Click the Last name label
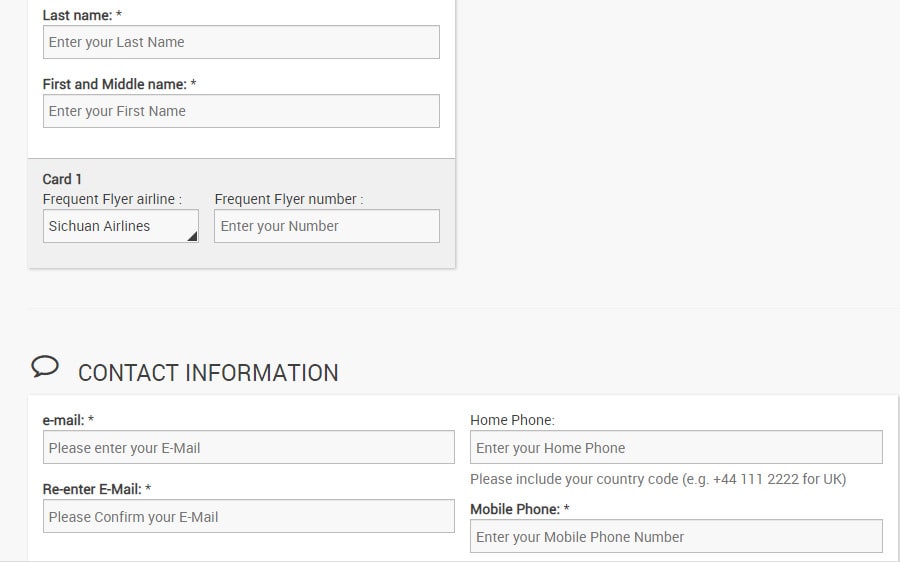This screenshot has width=900, height=562. click(x=82, y=15)
